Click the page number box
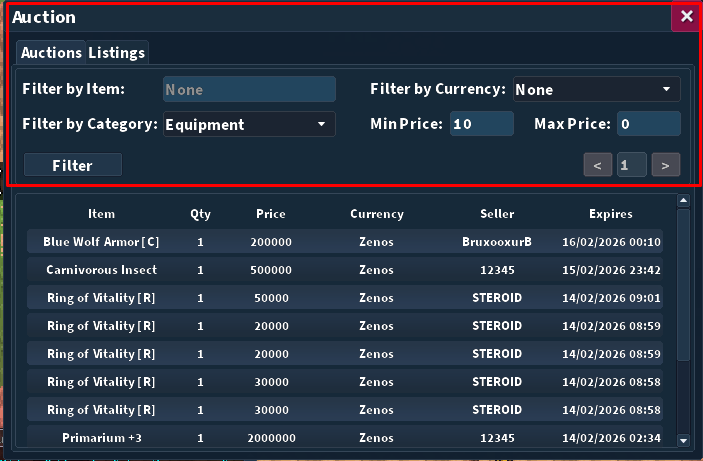 (631, 165)
